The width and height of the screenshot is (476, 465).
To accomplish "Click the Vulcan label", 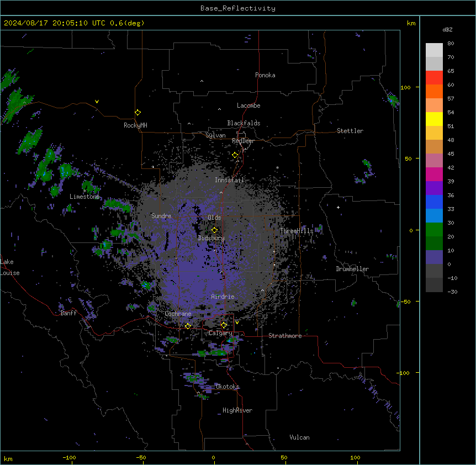I will 300,437.
